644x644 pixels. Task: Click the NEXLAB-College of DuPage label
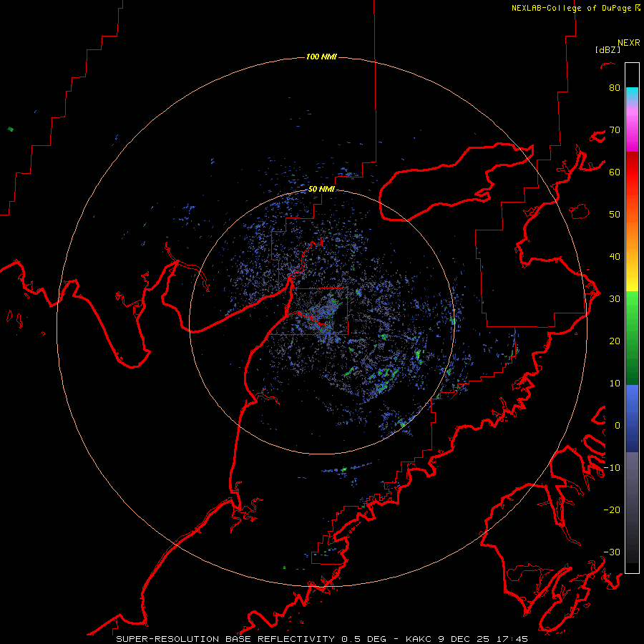coord(575,8)
